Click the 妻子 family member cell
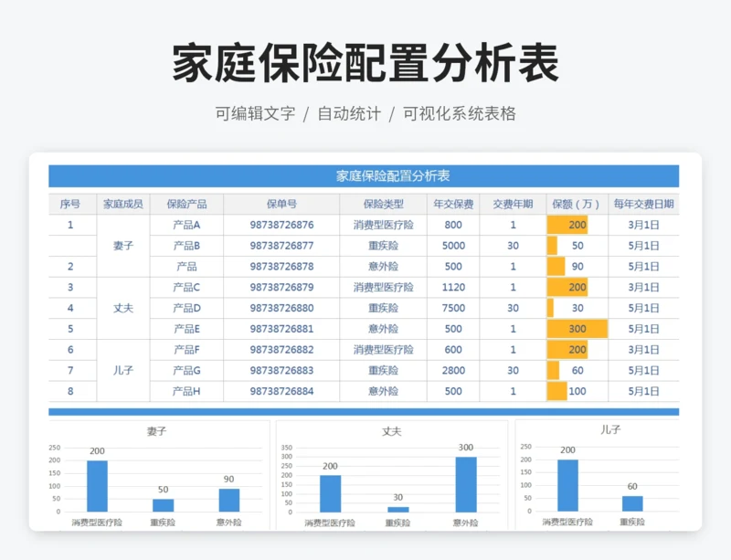Screen dimensions: 731x560 (123, 246)
